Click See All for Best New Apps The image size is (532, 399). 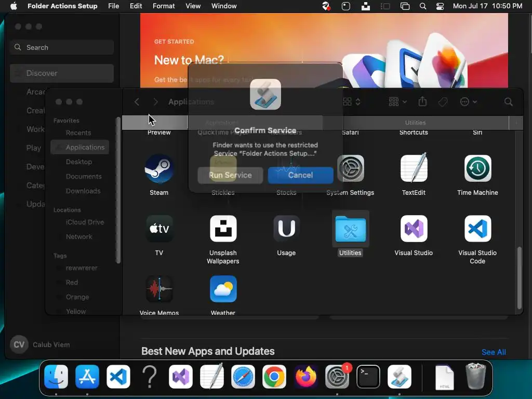click(494, 352)
